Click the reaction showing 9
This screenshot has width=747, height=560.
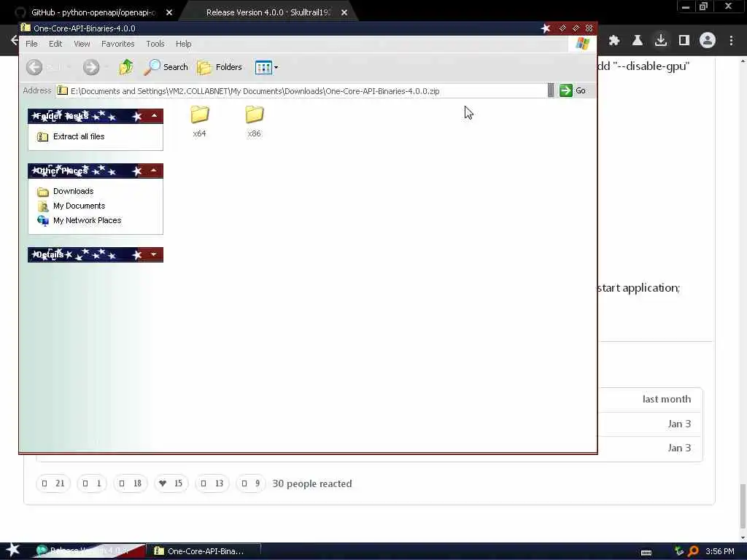tap(251, 484)
